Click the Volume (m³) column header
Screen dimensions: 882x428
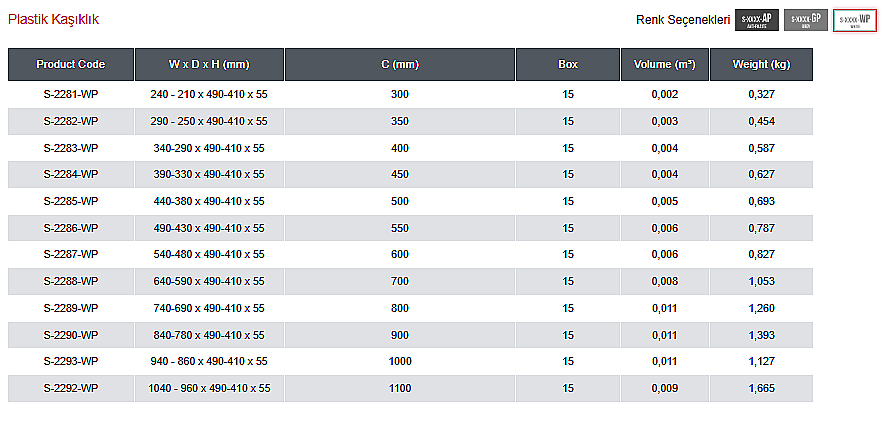pyautogui.click(x=665, y=64)
